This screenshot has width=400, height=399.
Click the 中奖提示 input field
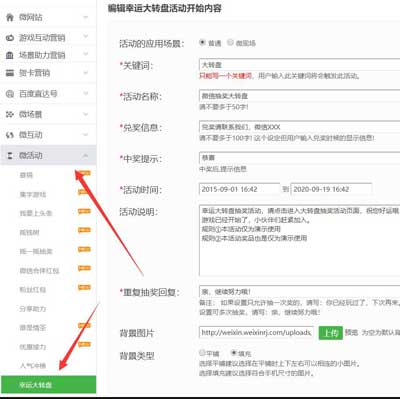299,158
